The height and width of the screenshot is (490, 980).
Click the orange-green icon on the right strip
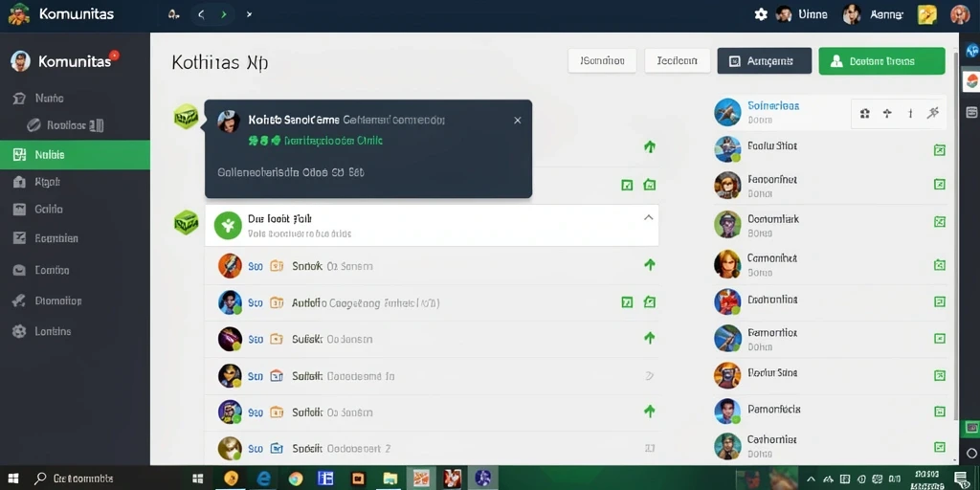(972, 81)
